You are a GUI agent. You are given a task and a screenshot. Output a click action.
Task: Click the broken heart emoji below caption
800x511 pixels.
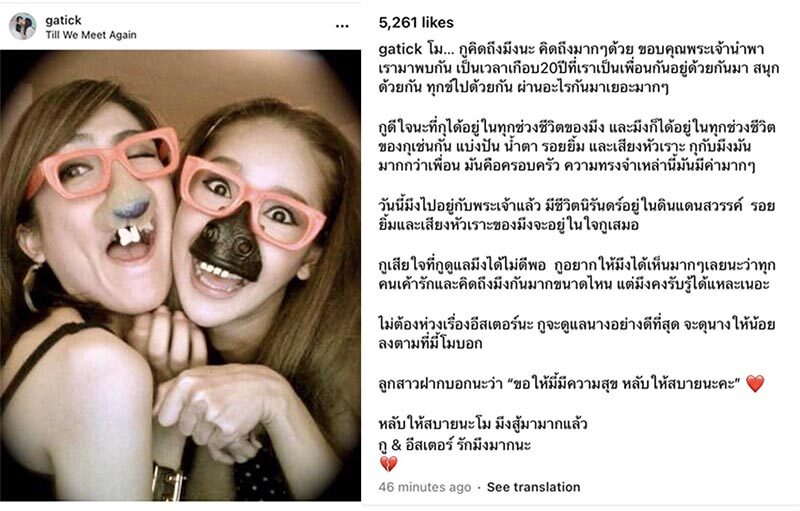tap(389, 464)
